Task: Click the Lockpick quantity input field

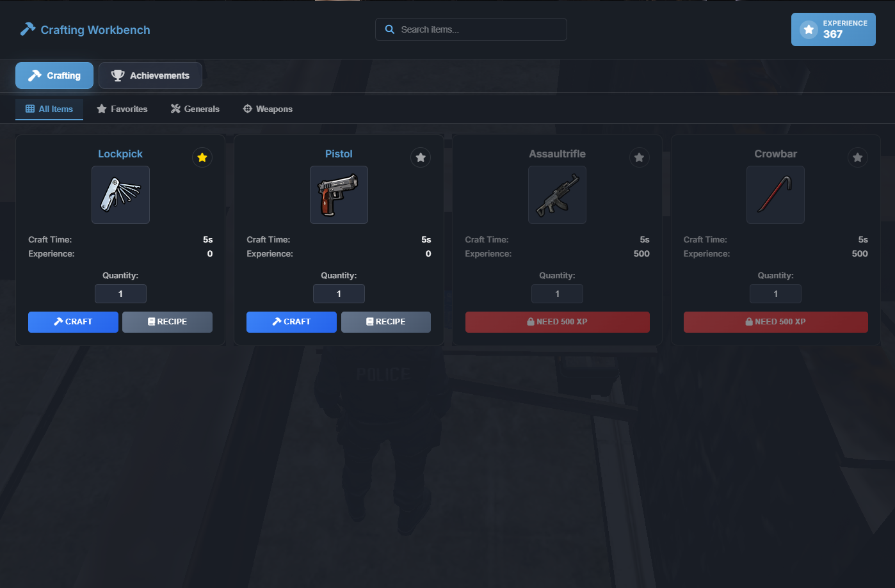Action: coord(120,294)
